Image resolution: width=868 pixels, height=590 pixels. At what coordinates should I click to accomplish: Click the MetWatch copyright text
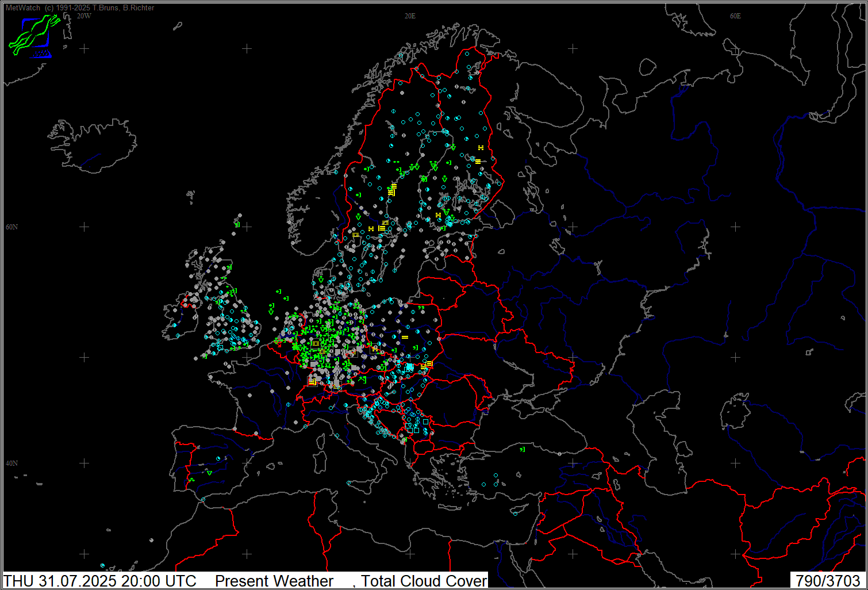tap(80, 7)
